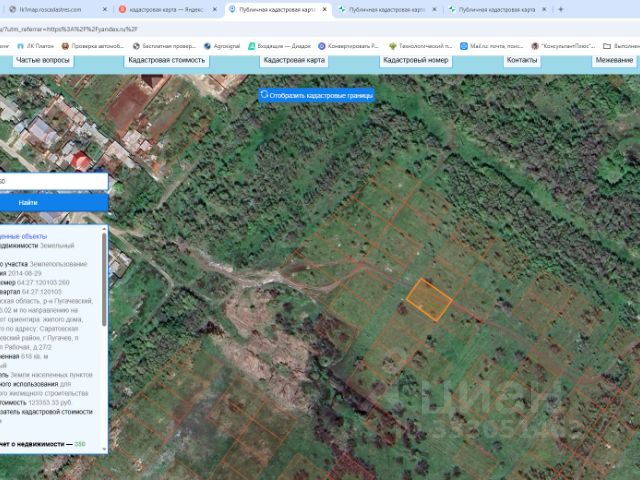The height and width of the screenshot is (480, 640).
Task: Click the info panel scroll-down arrow
Action: point(104,449)
